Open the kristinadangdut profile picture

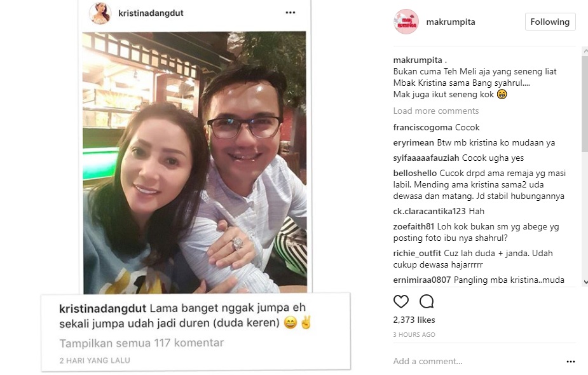pyautogui.click(x=100, y=13)
